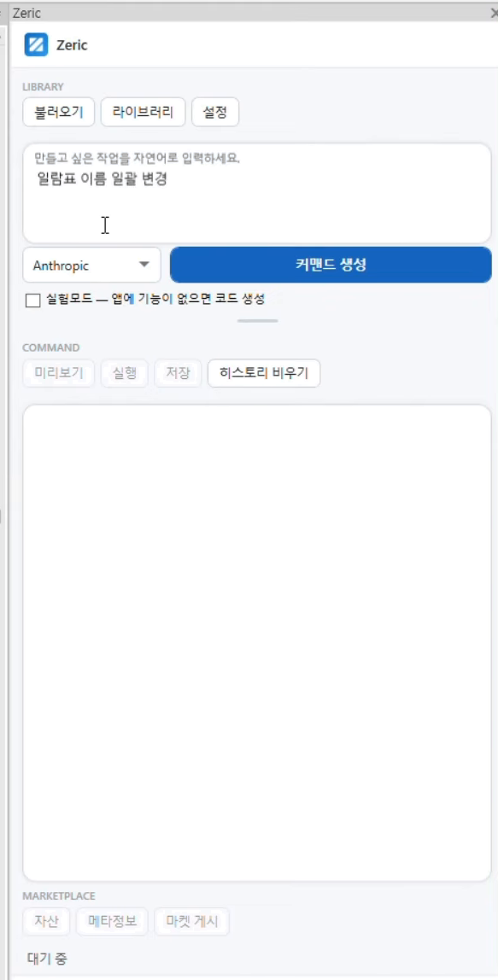Select the LIBRARY section label

(44, 87)
